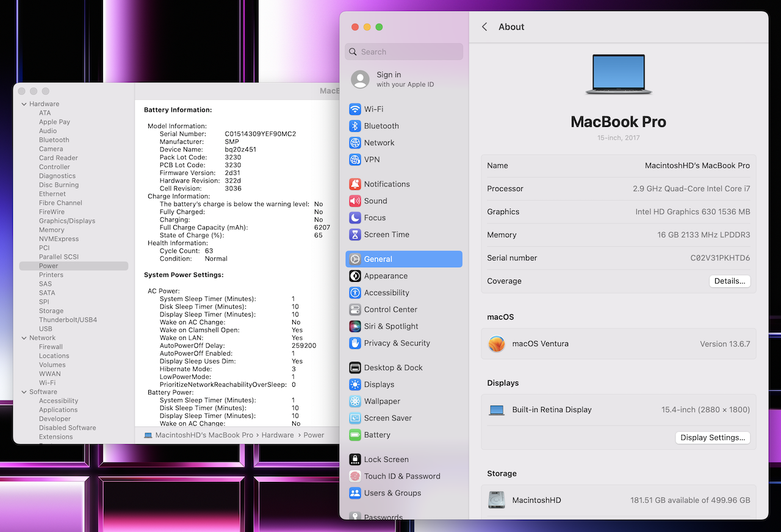This screenshot has height=532, width=781.
Task: Select Disabled Software in System Information
Action: click(x=68, y=428)
